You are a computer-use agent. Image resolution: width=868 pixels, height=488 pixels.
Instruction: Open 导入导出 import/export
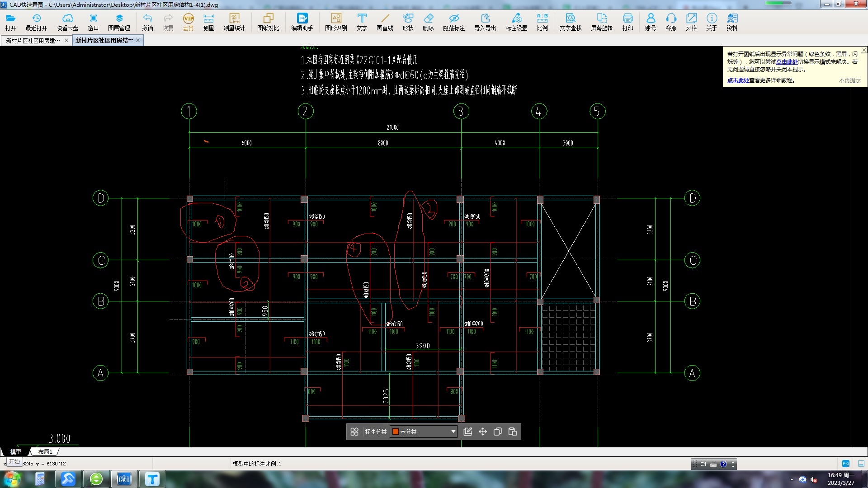485,22
